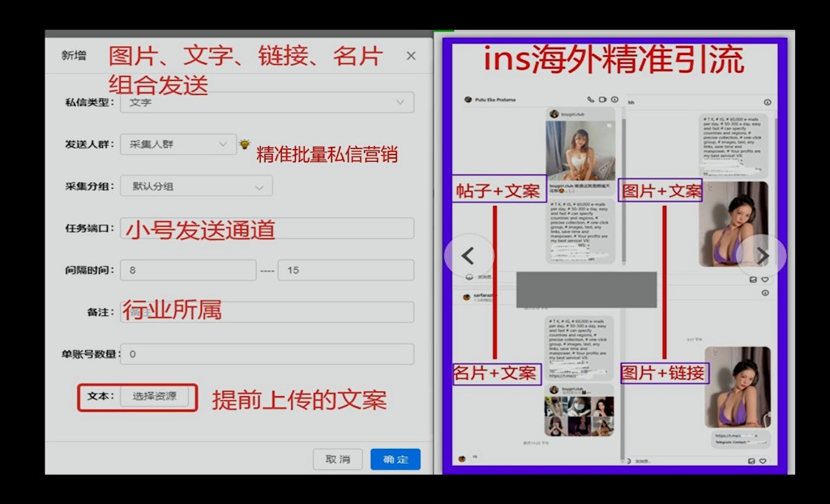Confirm with the blue 确定 button

(x=396, y=459)
